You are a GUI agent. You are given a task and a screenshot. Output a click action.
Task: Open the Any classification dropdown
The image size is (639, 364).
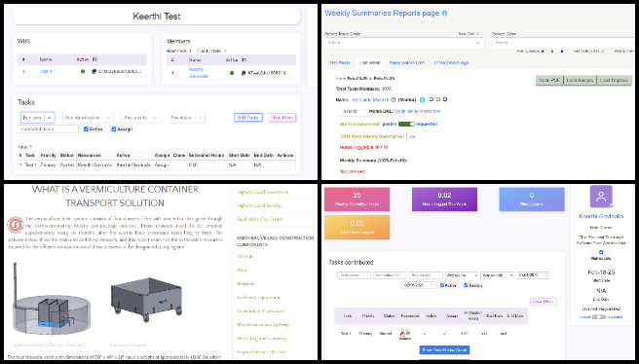(88, 117)
